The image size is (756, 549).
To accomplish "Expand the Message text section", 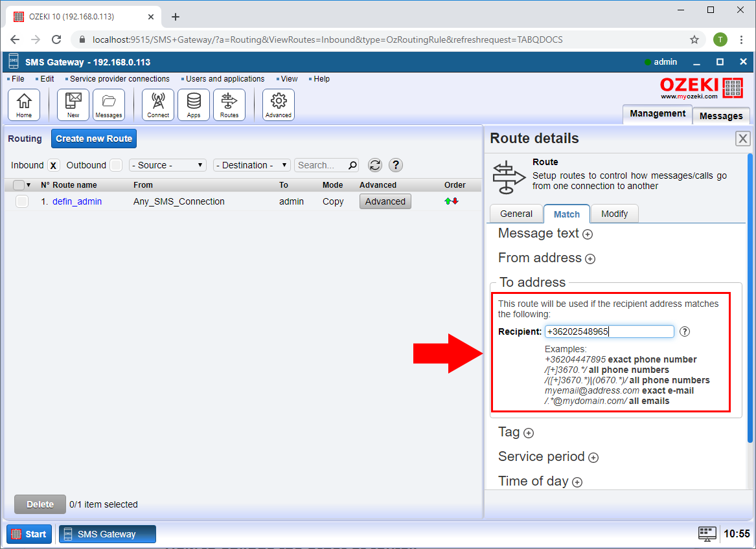I will click(x=588, y=235).
